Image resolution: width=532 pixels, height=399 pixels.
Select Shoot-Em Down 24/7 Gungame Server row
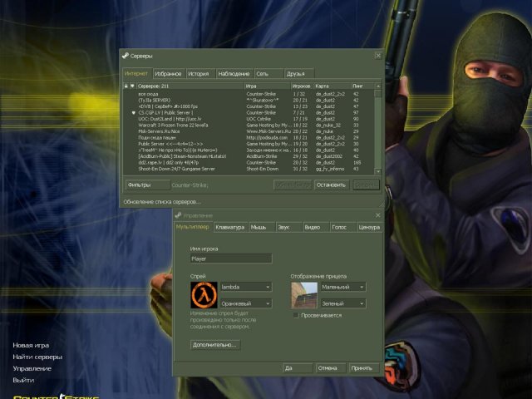point(249,169)
